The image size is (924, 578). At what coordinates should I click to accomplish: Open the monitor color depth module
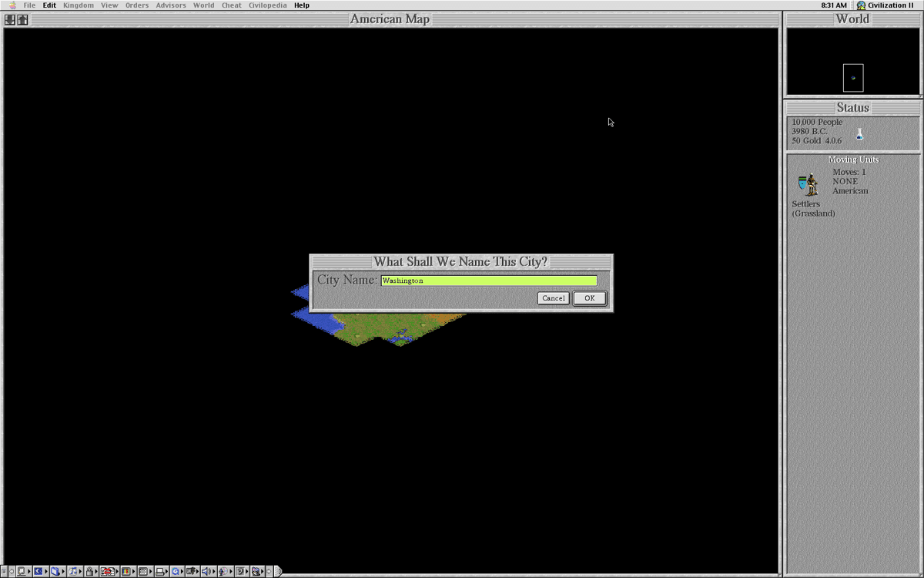(x=128, y=571)
